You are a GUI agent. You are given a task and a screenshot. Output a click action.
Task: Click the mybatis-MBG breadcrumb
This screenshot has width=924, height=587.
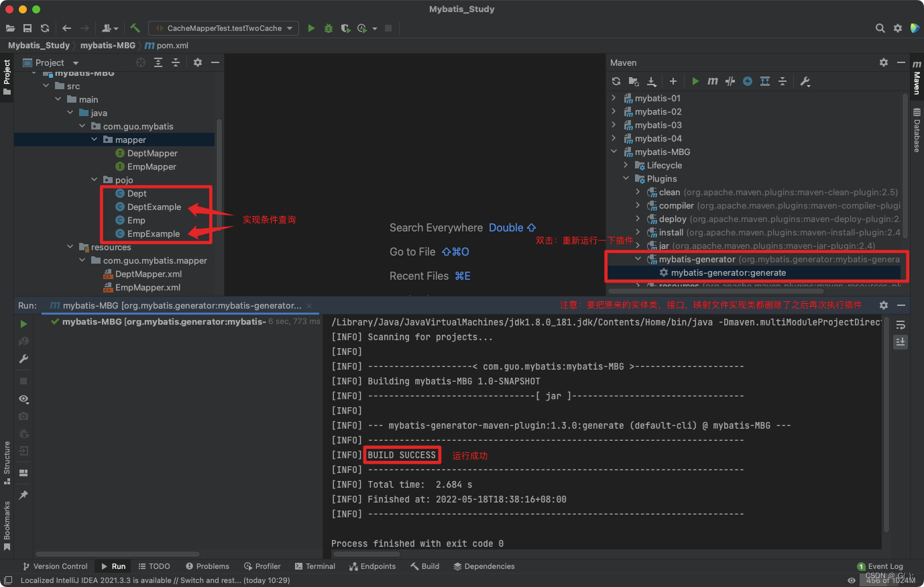tap(108, 46)
